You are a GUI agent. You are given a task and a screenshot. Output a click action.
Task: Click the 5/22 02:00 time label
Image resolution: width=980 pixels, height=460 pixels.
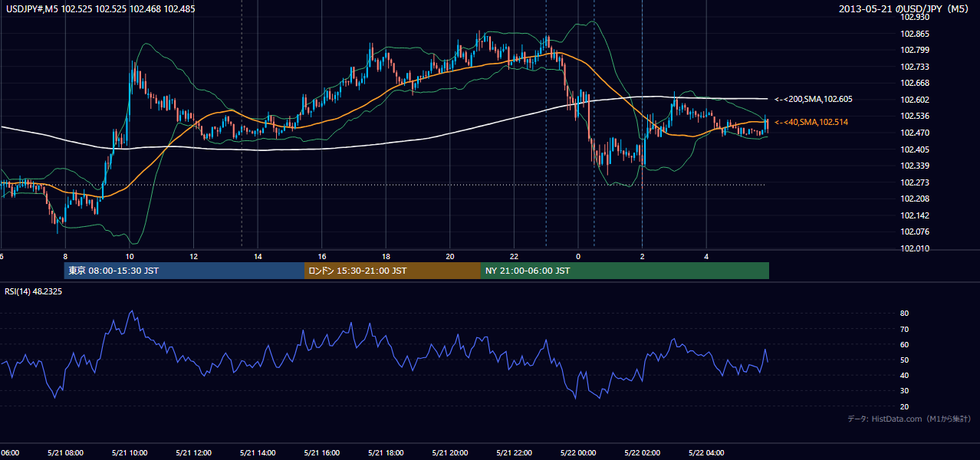click(643, 452)
